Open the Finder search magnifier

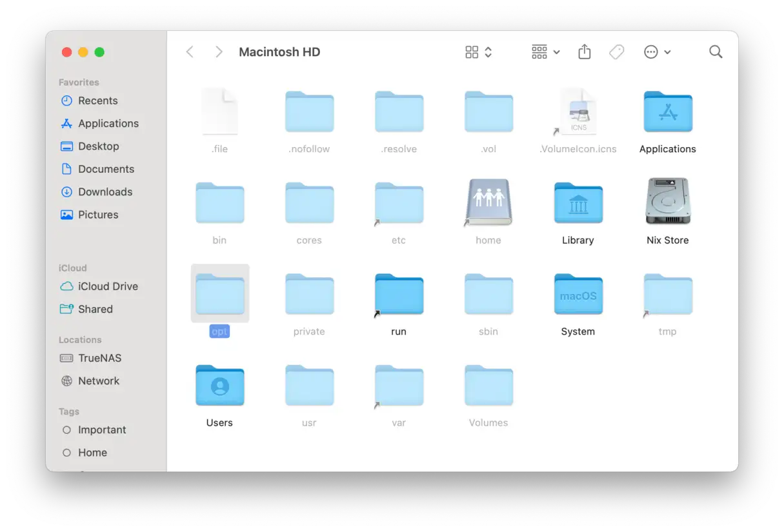click(x=715, y=52)
